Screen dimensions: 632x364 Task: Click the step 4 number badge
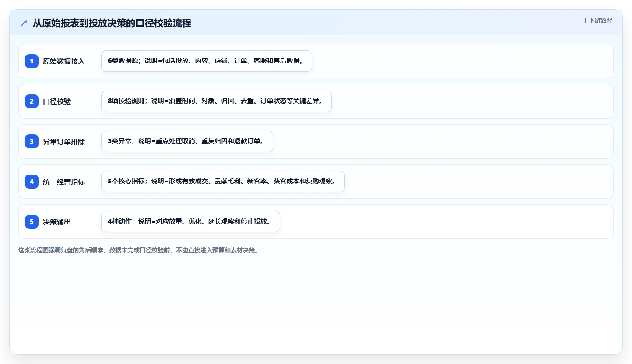tap(32, 182)
